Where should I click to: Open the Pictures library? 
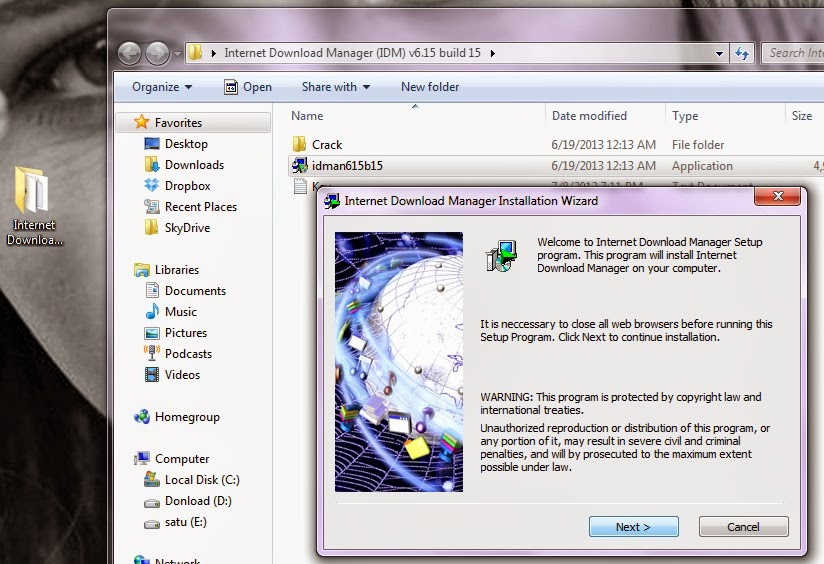186,333
